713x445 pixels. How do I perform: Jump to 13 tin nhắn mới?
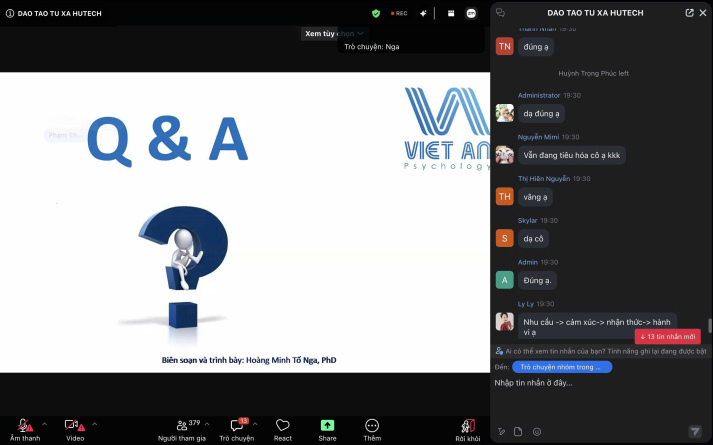tap(668, 337)
